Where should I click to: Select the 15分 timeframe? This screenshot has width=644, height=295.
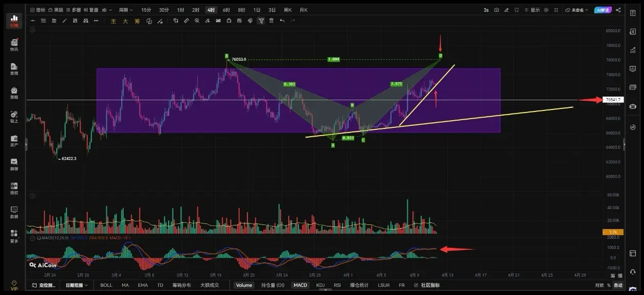point(146,10)
